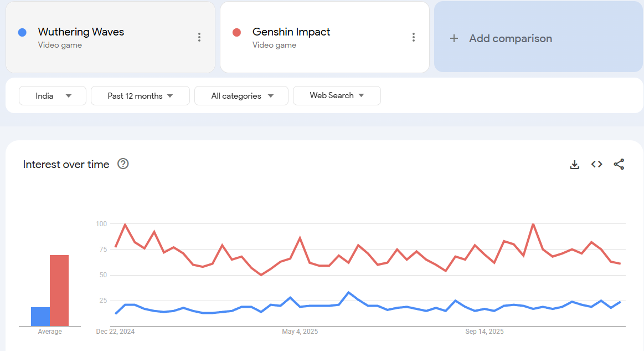
Task: Change the Web Search type dropdown
Action: coord(337,95)
